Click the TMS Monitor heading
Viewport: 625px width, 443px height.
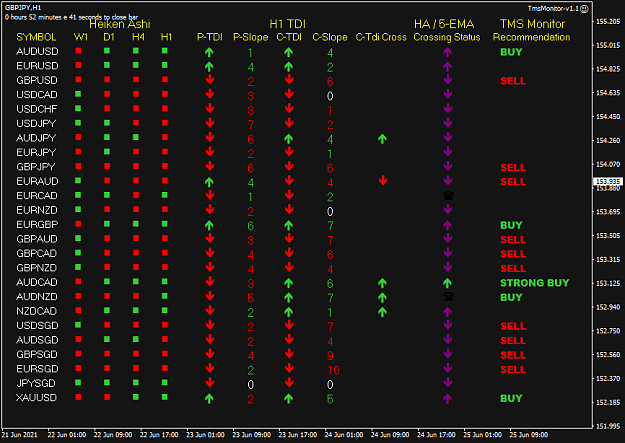[x=532, y=24]
